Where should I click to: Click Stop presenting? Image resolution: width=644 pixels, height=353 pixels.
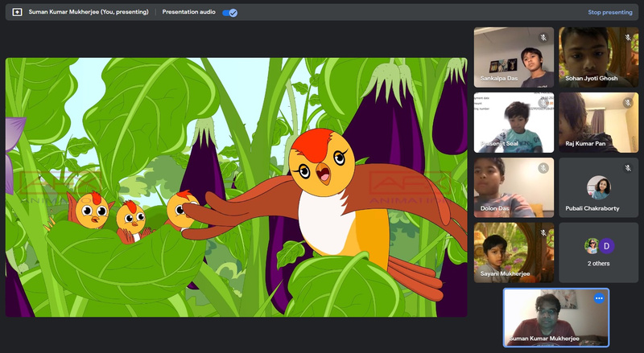tap(609, 13)
